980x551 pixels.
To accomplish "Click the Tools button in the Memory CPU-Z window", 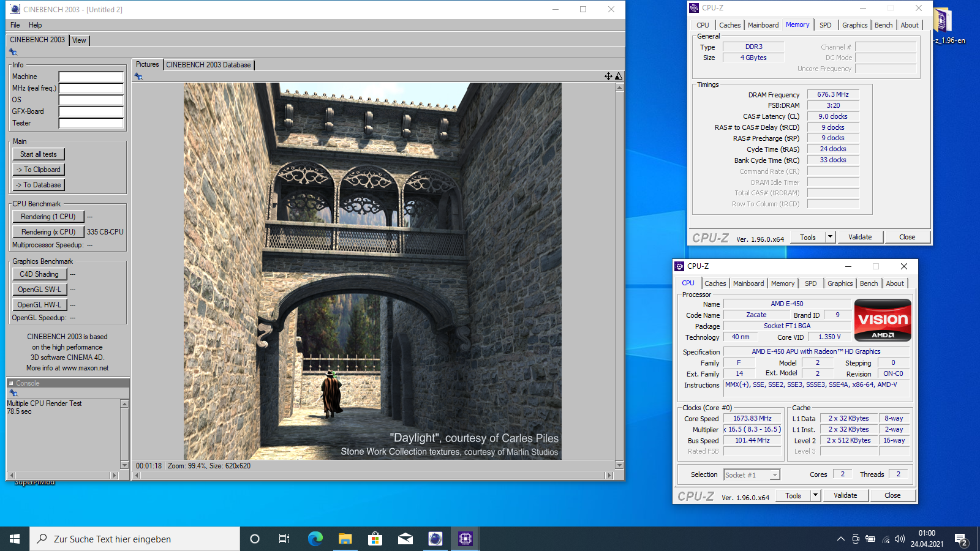I will pyautogui.click(x=808, y=238).
